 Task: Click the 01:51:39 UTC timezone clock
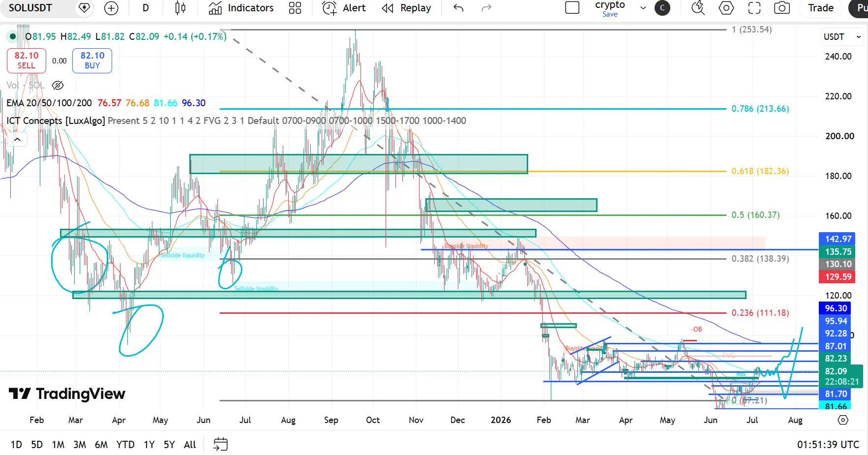point(828,445)
